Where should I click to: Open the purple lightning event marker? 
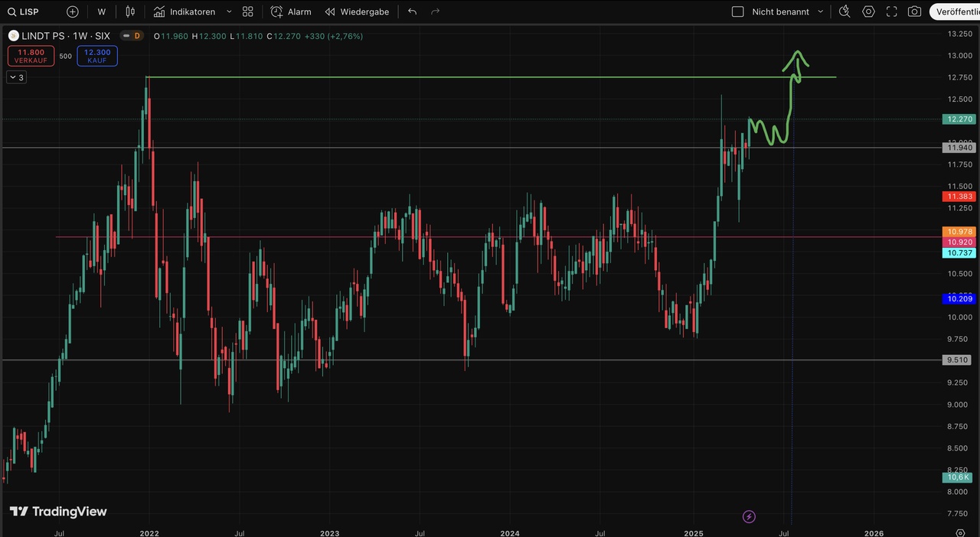[x=749, y=517]
